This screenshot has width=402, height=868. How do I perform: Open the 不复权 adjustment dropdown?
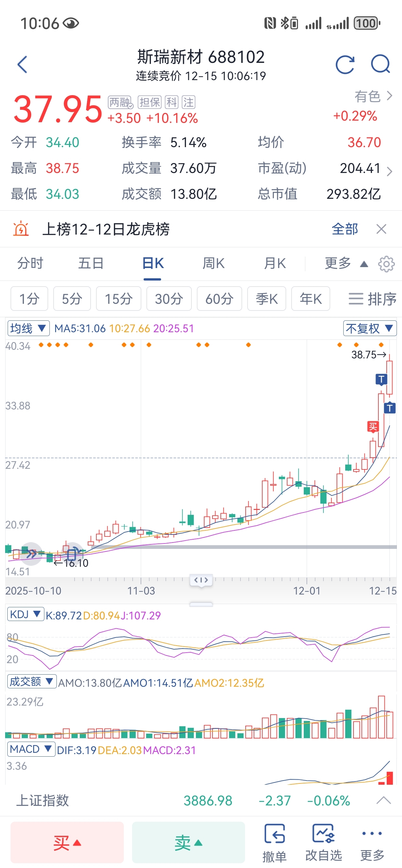[x=370, y=328]
